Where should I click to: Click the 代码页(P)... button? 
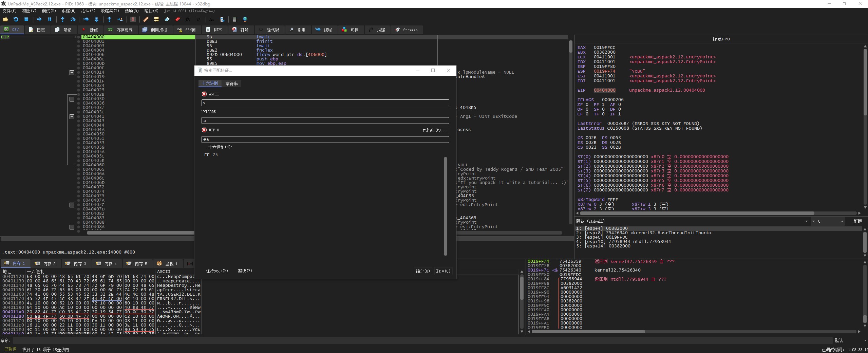point(434,130)
